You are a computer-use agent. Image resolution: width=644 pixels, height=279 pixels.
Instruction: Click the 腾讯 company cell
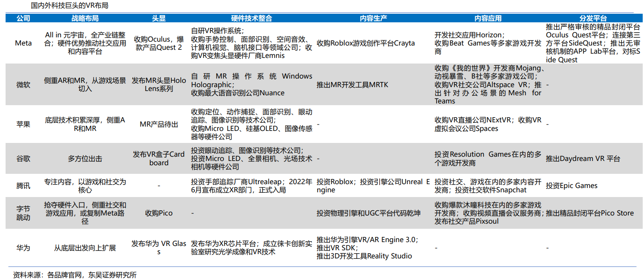[x=23, y=185]
